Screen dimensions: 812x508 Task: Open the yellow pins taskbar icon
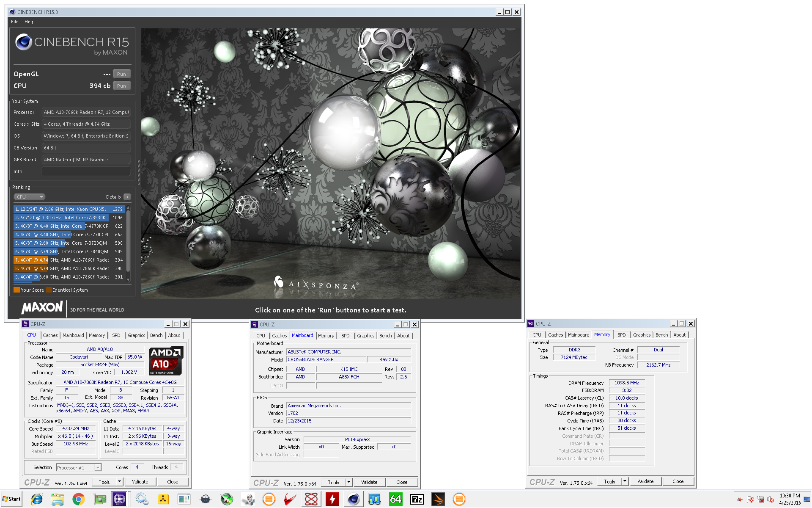(x=163, y=500)
